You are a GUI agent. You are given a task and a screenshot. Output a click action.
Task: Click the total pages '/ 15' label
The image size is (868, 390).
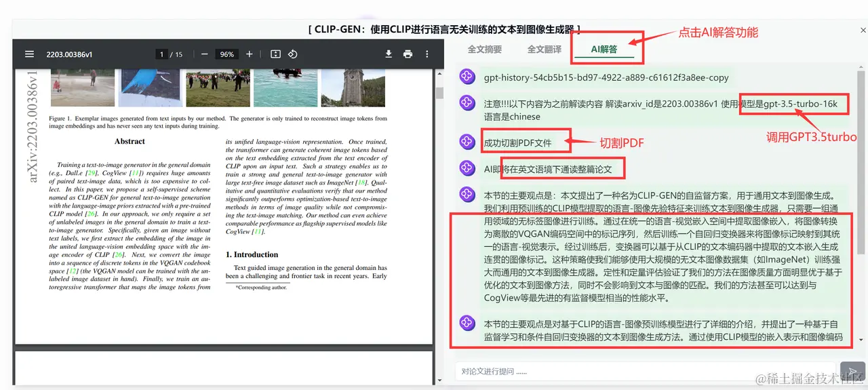(x=177, y=54)
